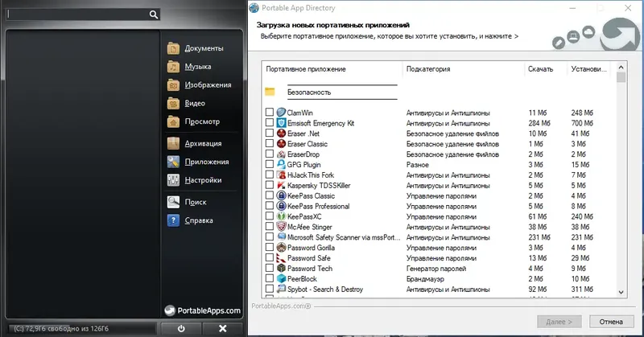Check the HiJackThis Fork checkbox
This screenshot has width=644, height=337.
tap(270, 175)
